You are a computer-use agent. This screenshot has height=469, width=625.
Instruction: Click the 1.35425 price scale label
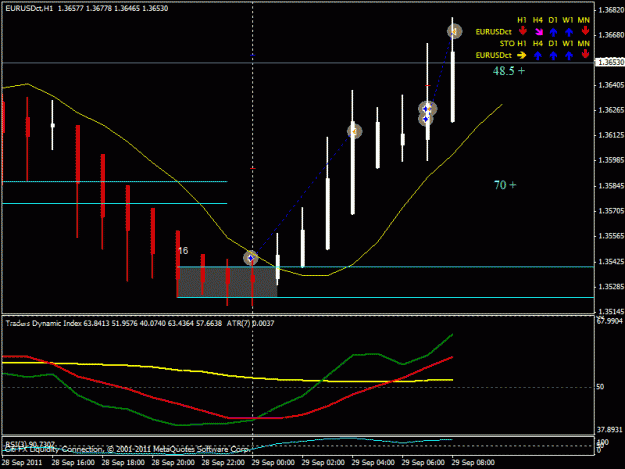[611, 262]
